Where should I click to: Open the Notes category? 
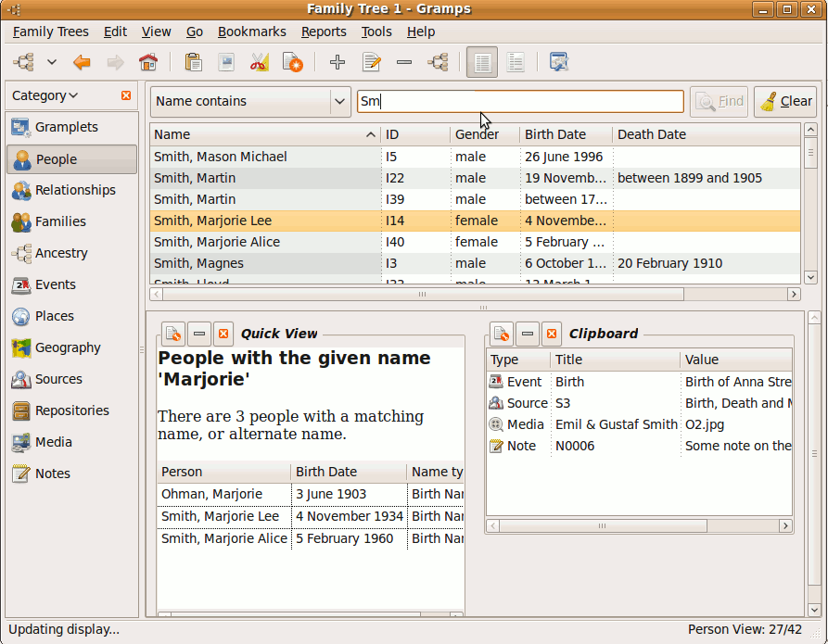[71, 474]
